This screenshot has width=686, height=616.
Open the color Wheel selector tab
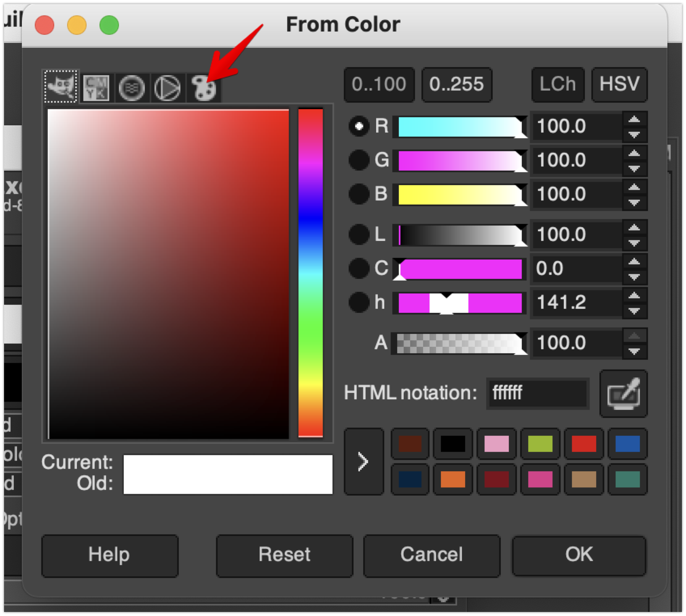(167, 87)
